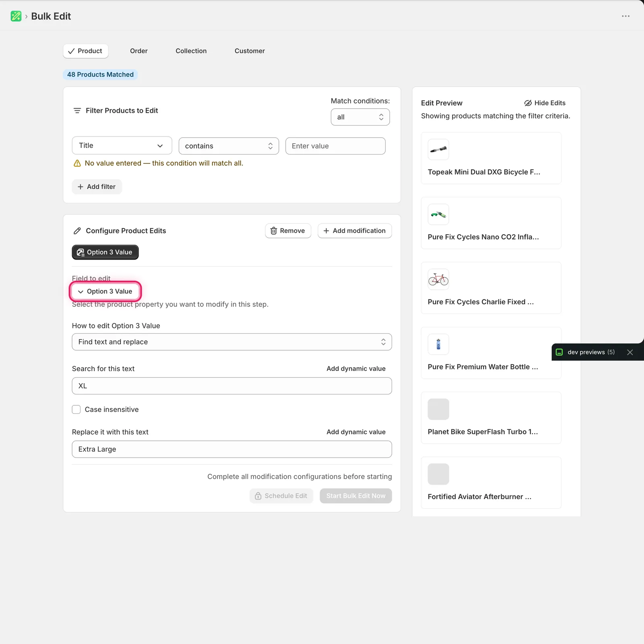
Task: Hide Edits in the preview panel
Action: [545, 103]
